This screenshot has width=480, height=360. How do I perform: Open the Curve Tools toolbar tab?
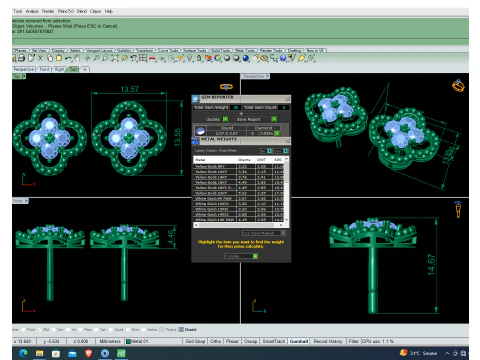[x=168, y=50]
